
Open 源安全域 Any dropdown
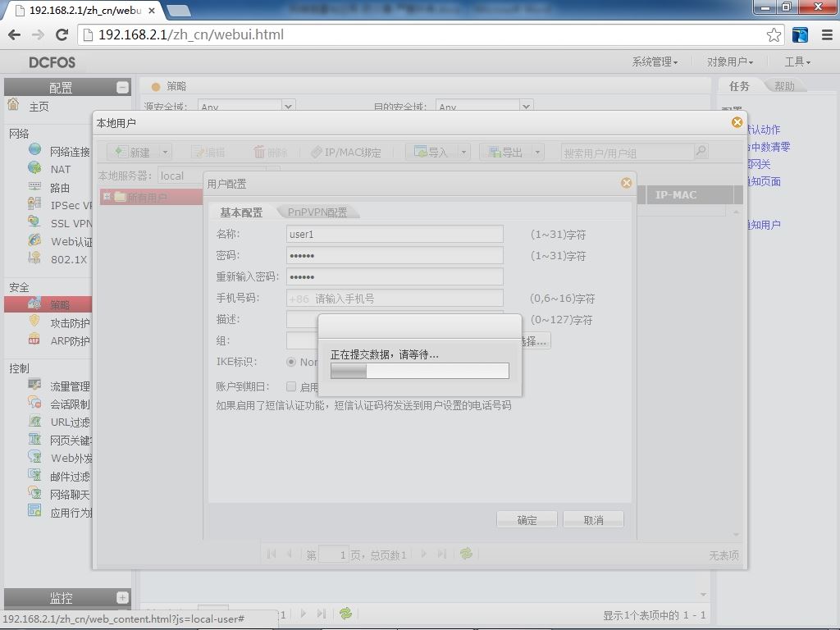[x=288, y=106]
